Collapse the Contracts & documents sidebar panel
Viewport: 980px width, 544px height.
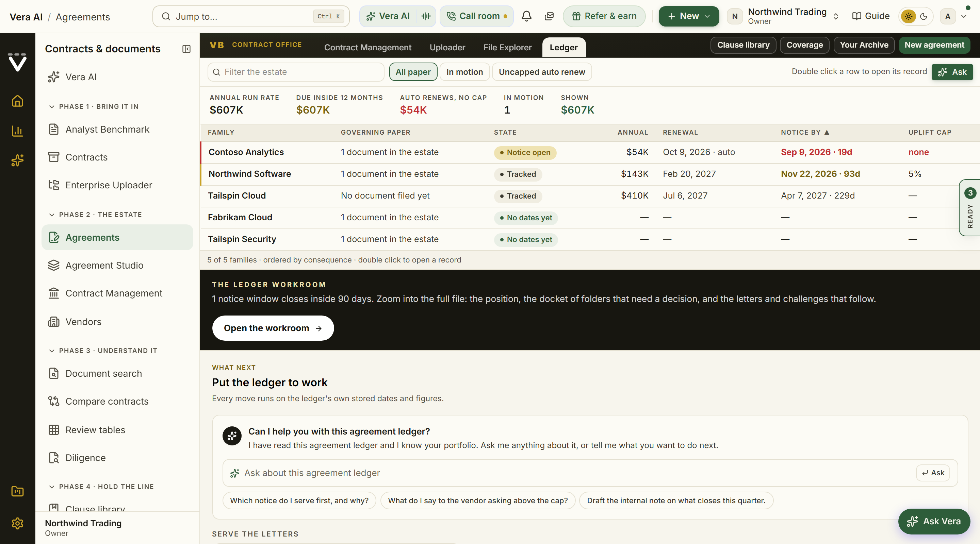tap(186, 49)
